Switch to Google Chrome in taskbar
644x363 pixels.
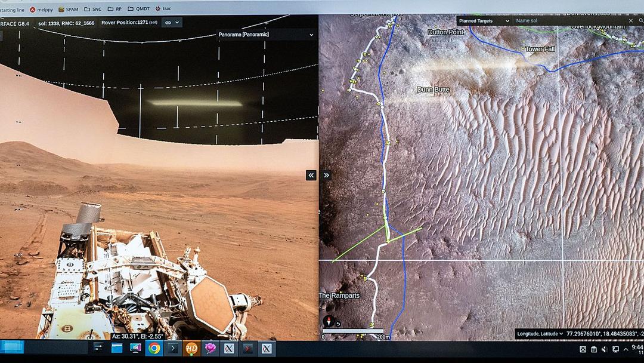154,349
